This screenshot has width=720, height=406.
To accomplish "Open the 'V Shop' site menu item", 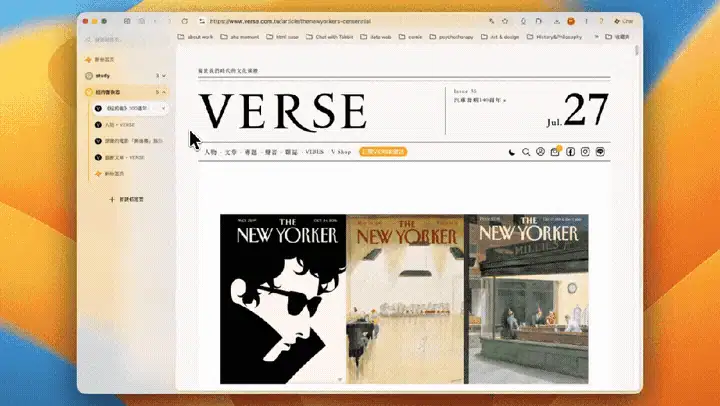I will pyautogui.click(x=341, y=152).
